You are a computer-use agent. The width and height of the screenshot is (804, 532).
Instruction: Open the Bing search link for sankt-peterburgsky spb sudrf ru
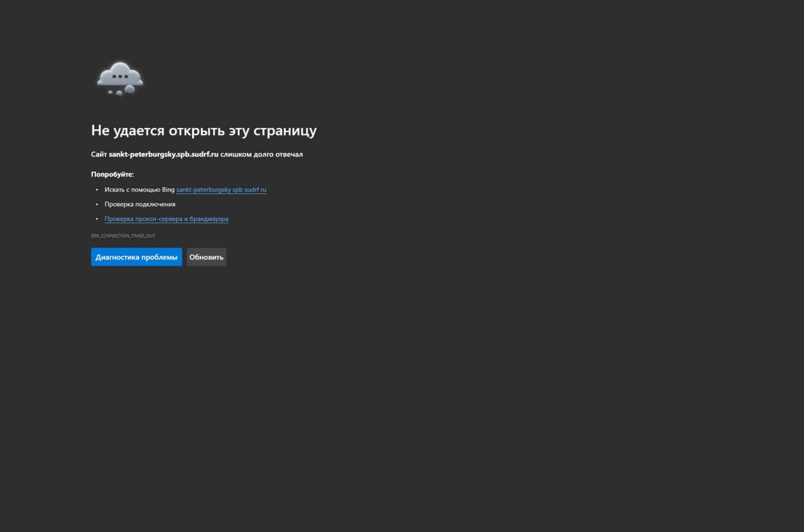pos(221,190)
